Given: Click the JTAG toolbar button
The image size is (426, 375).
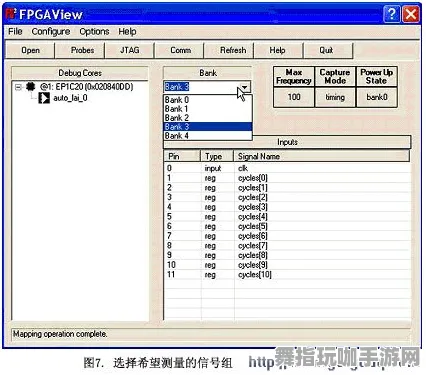Looking at the screenshot, I should click(x=129, y=50).
